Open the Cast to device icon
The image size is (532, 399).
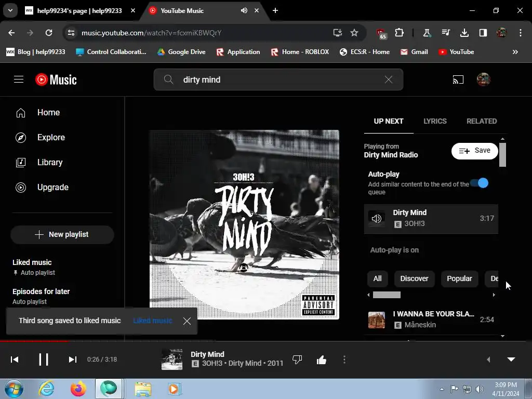coord(458,79)
